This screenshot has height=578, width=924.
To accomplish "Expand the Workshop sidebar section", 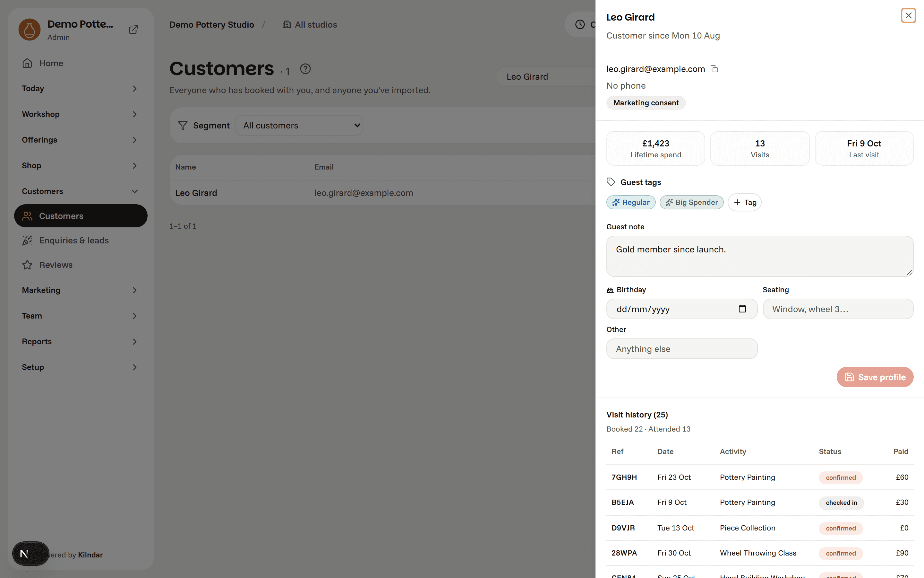I will [81, 114].
